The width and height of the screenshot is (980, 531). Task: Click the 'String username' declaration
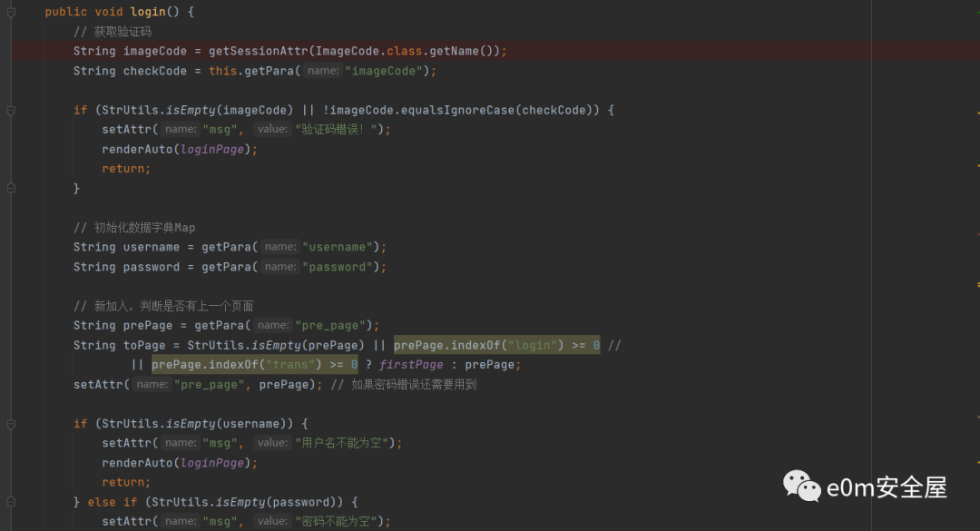(126, 247)
